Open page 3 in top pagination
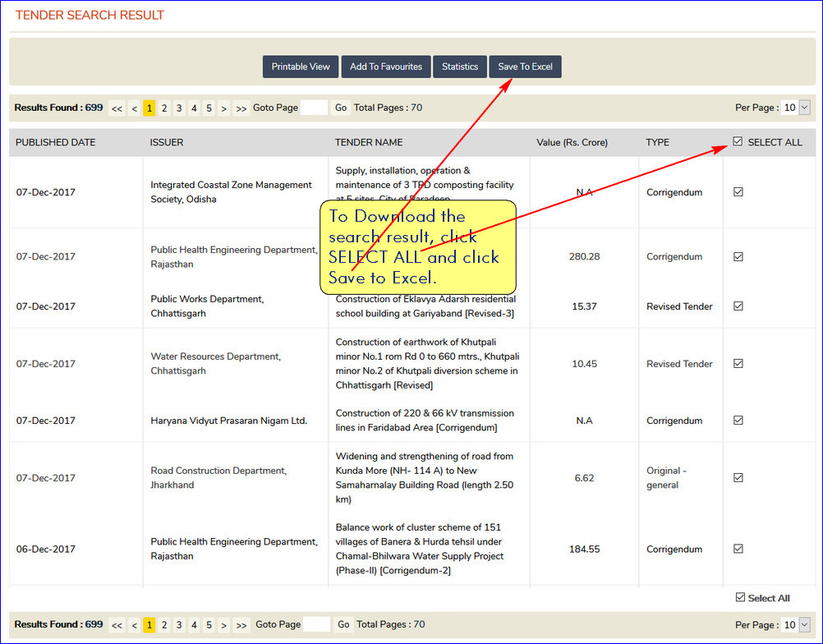823x644 pixels. (x=179, y=108)
